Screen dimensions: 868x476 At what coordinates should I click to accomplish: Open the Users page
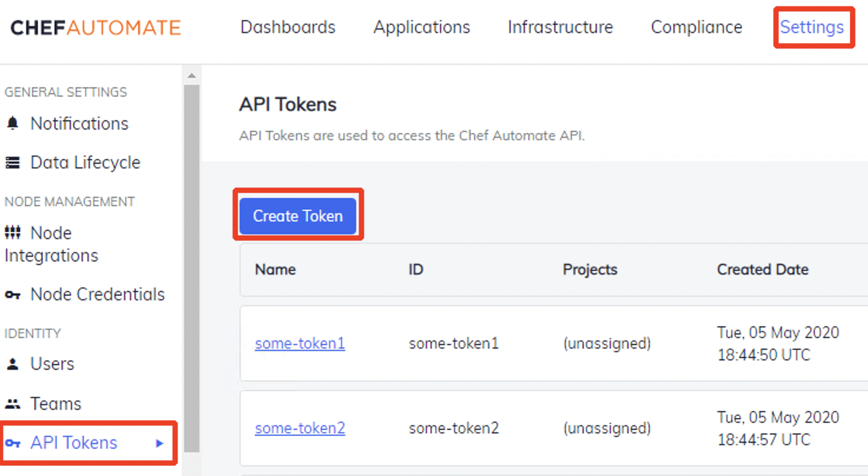pyautogui.click(x=52, y=363)
